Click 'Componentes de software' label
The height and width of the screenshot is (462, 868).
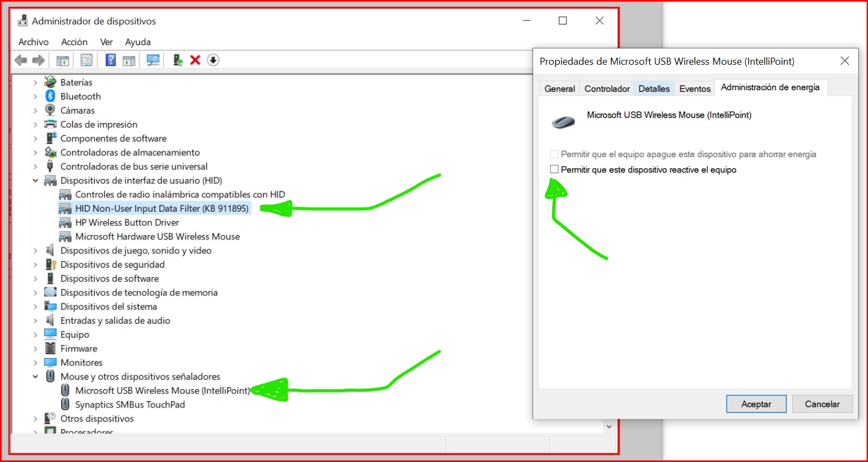(113, 139)
